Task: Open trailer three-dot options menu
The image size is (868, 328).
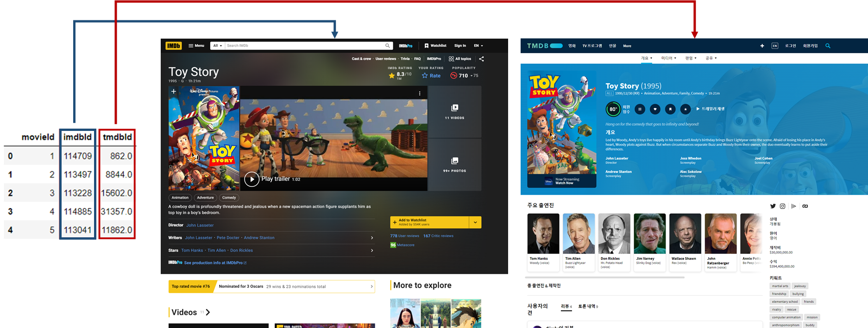Action: (420, 93)
